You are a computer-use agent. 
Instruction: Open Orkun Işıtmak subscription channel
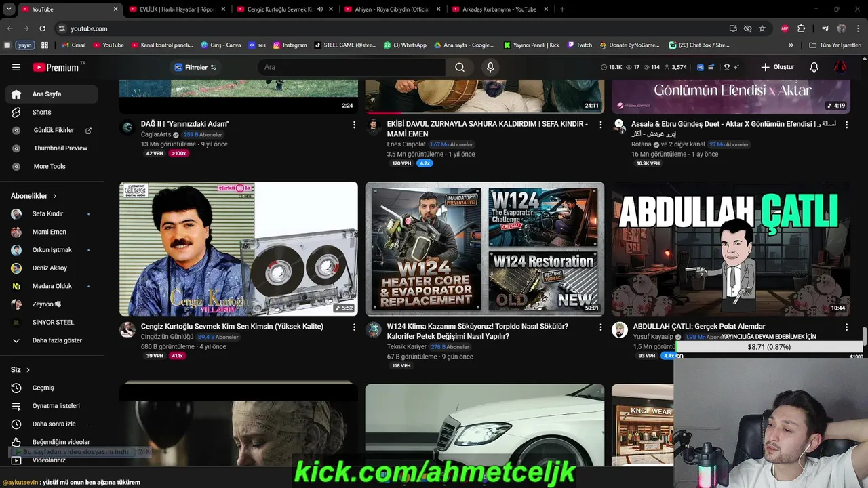[x=52, y=250]
